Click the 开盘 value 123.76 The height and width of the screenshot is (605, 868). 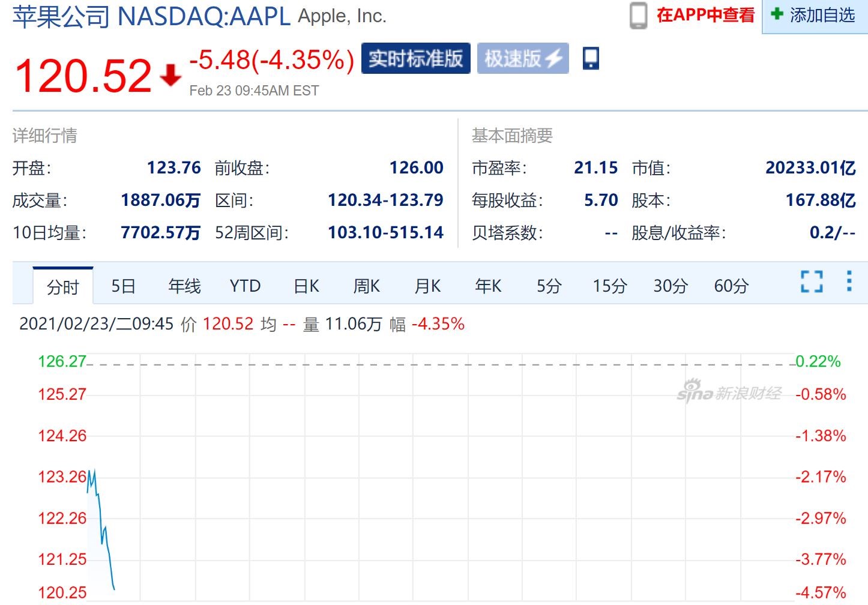[x=174, y=167]
